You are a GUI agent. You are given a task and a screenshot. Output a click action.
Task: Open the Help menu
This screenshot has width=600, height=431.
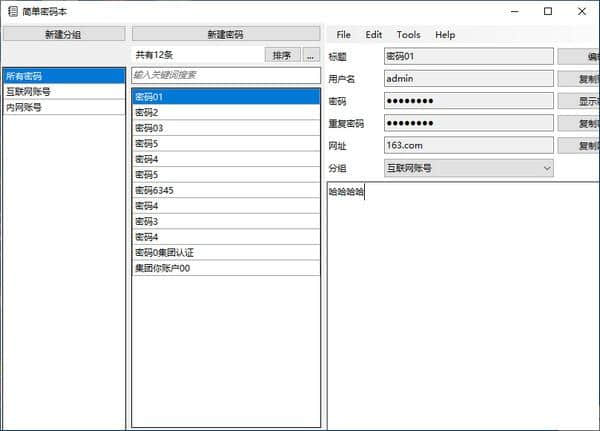pos(445,34)
